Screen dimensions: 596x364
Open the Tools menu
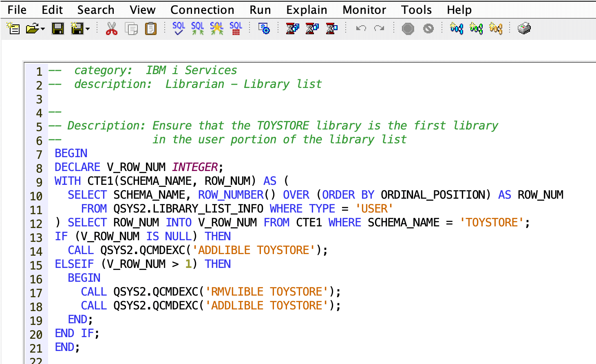416,10
